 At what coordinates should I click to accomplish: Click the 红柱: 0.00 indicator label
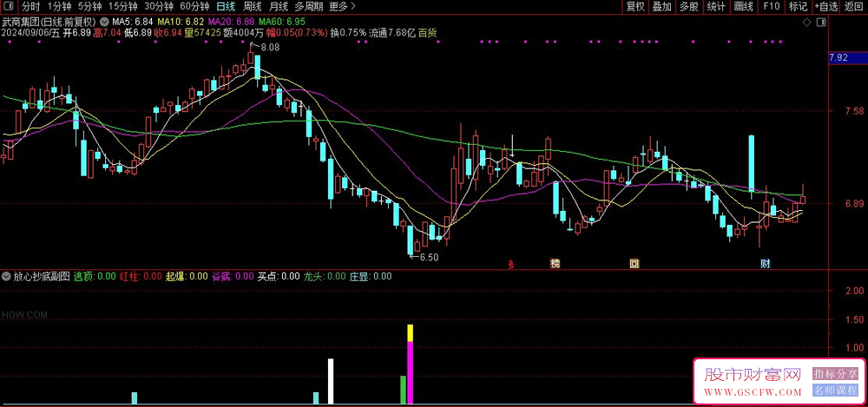click(141, 276)
